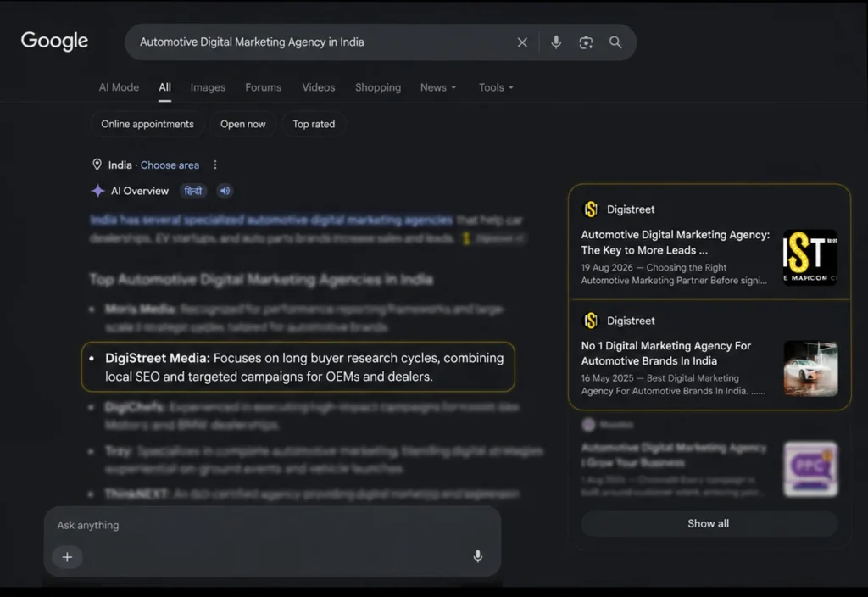Open the three-dot menu next to Choose area
The width and height of the screenshot is (868, 597).
click(x=215, y=165)
